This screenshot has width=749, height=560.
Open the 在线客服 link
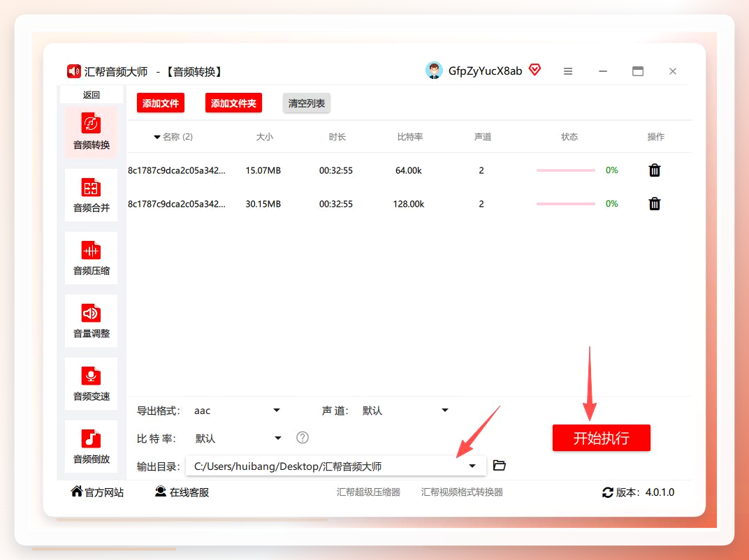189,492
